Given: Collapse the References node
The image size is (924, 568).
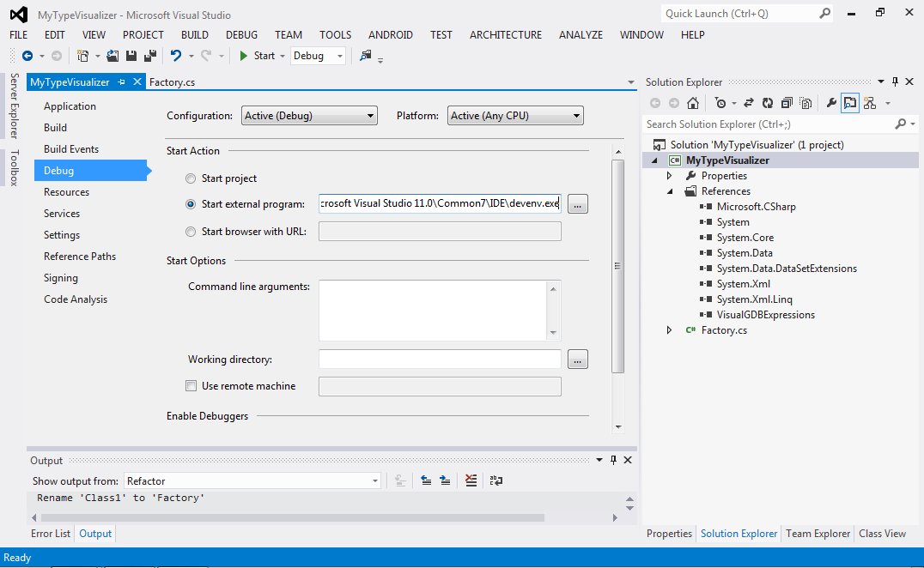Looking at the screenshot, I should (x=670, y=191).
